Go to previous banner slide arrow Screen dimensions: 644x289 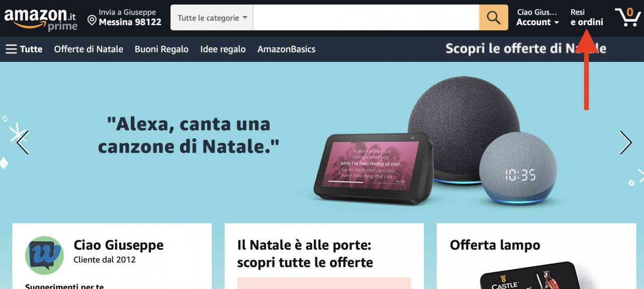click(23, 142)
